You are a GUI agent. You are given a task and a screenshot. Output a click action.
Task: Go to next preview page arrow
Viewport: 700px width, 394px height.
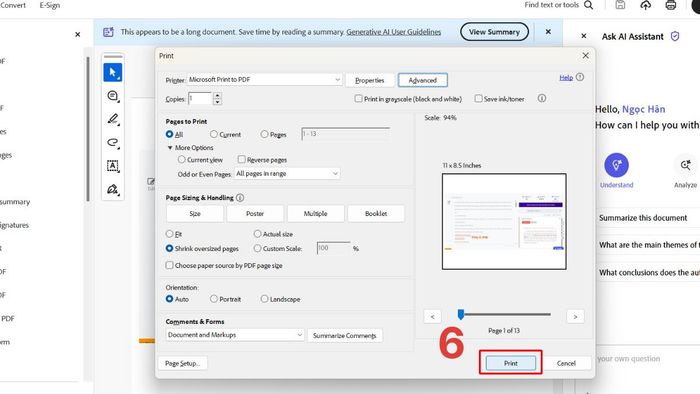click(x=575, y=316)
